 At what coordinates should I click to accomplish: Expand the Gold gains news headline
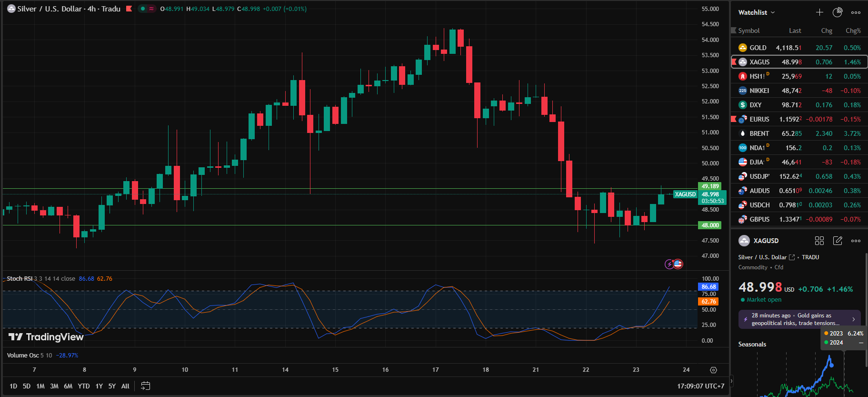(x=799, y=319)
